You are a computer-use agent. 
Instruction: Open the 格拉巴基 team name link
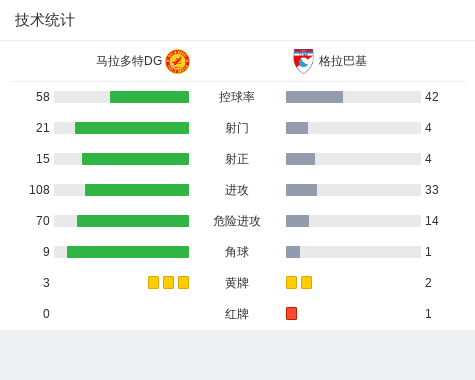pyautogui.click(x=343, y=61)
